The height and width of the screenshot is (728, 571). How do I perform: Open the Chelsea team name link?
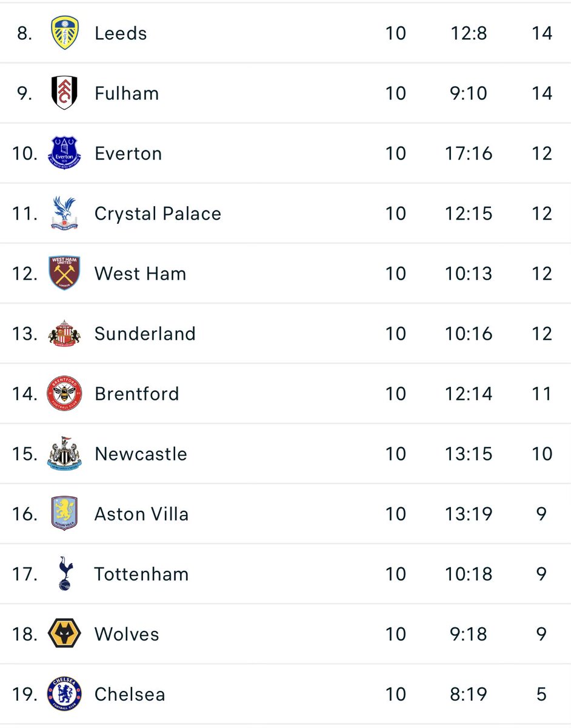[x=130, y=694]
